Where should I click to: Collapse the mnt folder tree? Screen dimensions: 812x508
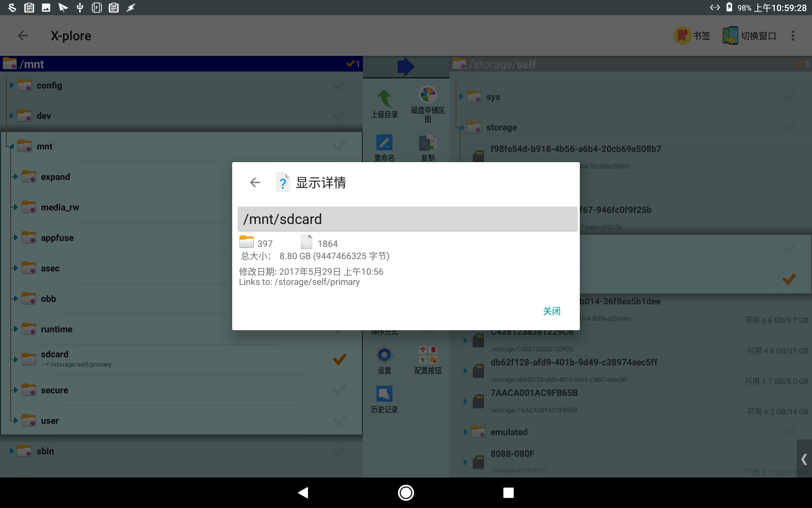point(11,146)
